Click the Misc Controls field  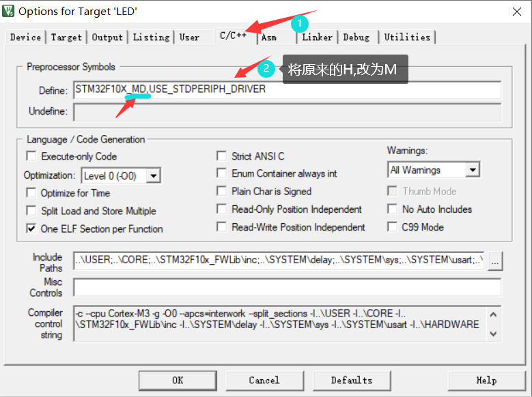287,287
